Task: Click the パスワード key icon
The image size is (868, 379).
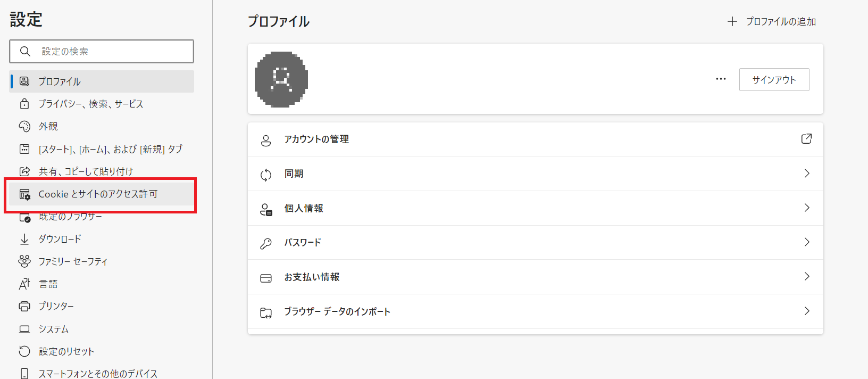Action: point(266,243)
